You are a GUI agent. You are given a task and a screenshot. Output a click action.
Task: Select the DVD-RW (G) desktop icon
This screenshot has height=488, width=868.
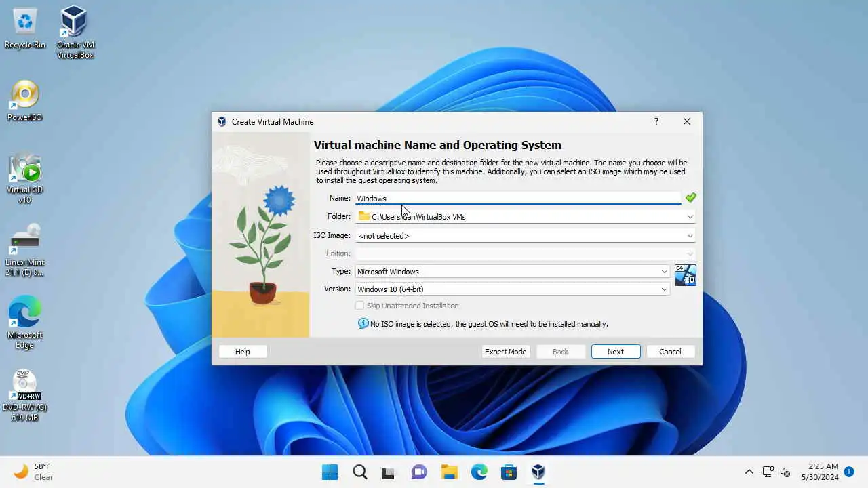(25, 396)
